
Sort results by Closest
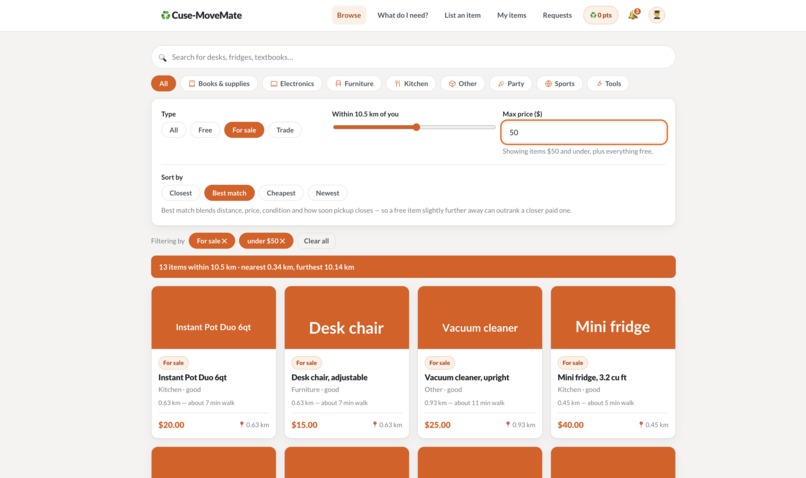[180, 193]
